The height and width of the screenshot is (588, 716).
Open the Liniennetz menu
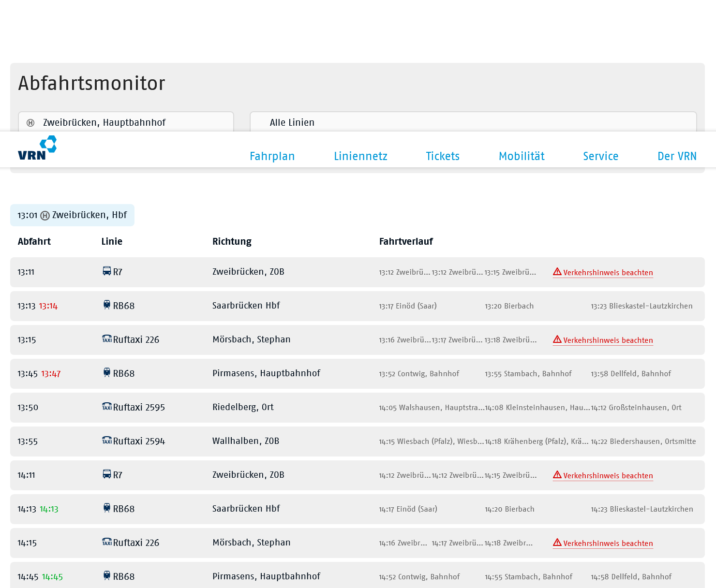tap(360, 156)
